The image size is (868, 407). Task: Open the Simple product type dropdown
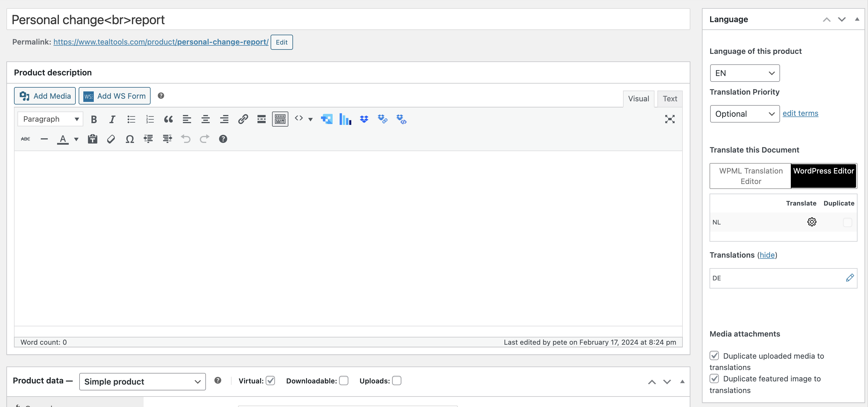142,382
